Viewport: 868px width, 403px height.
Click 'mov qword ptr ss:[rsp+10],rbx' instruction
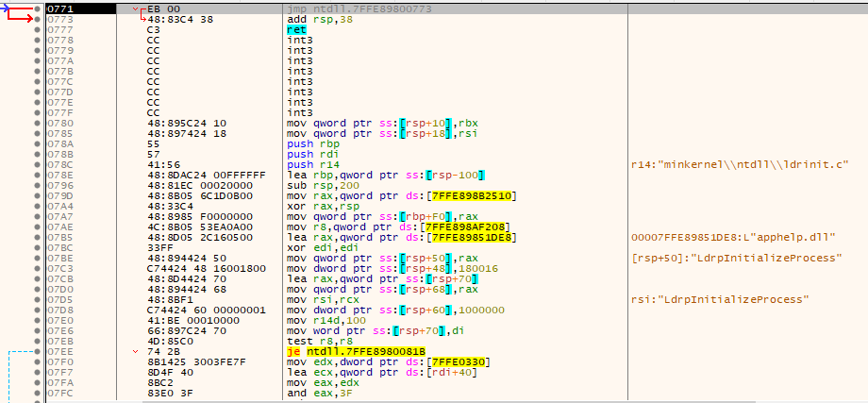384,123
